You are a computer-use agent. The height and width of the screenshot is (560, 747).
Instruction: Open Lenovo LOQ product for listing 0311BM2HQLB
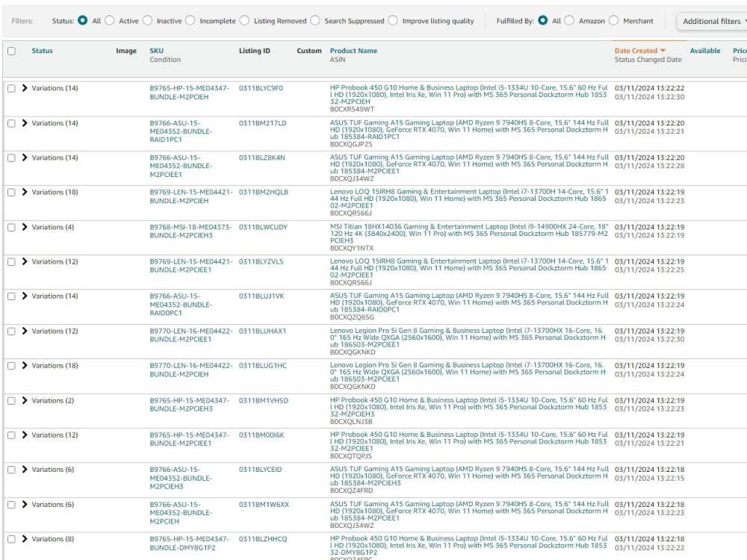tap(469, 199)
